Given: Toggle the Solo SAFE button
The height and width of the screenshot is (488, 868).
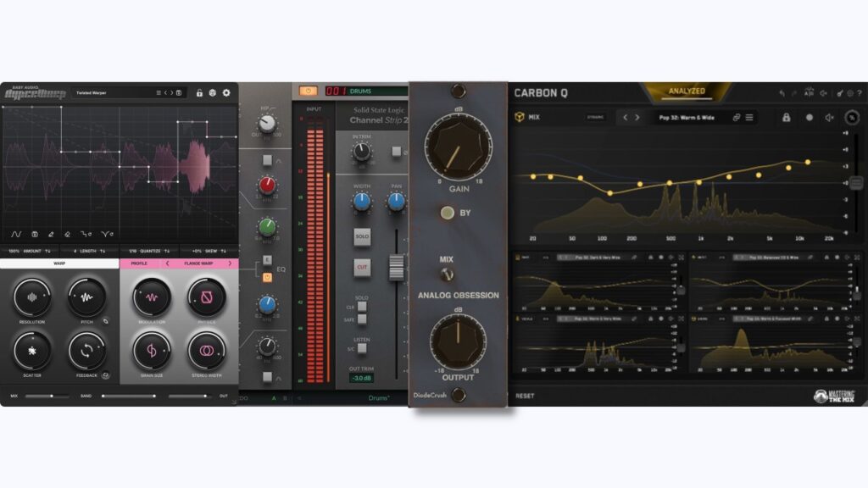Looking at the screenshot, I should 362,319.
